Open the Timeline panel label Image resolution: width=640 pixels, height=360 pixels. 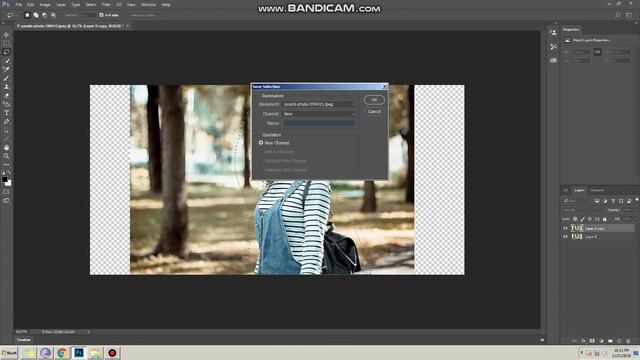[x=23, y=340]
